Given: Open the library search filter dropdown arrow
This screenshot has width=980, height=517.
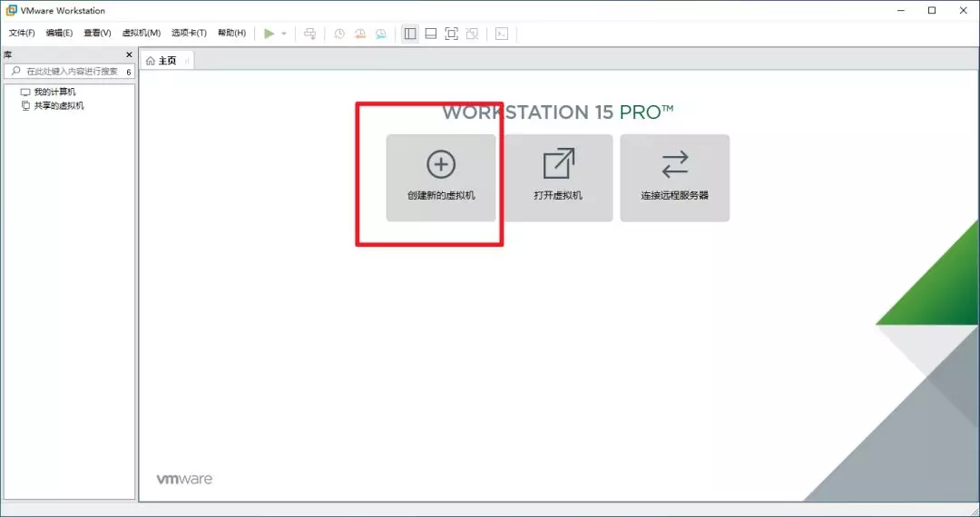Looking at the screenshot, I should click(x=128, y=72).
